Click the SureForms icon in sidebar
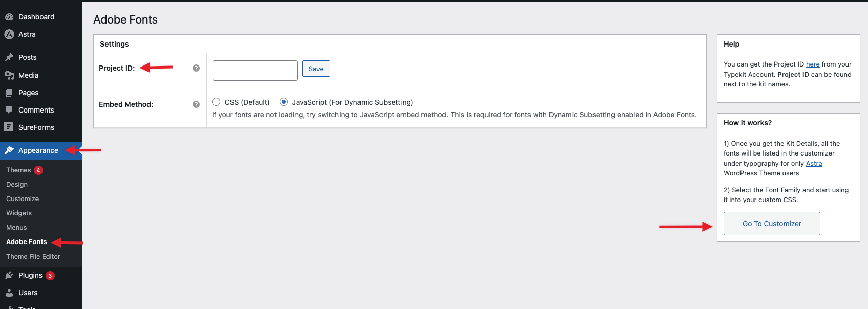This screenshot has height=309, width=868. pos(9,127)
